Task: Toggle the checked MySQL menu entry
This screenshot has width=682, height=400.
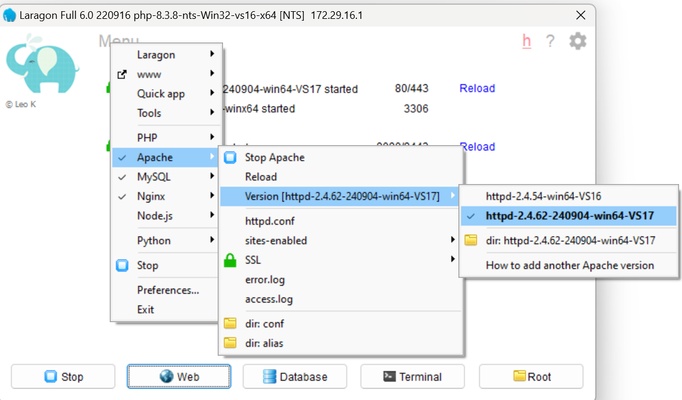Action: click(153, 177)
